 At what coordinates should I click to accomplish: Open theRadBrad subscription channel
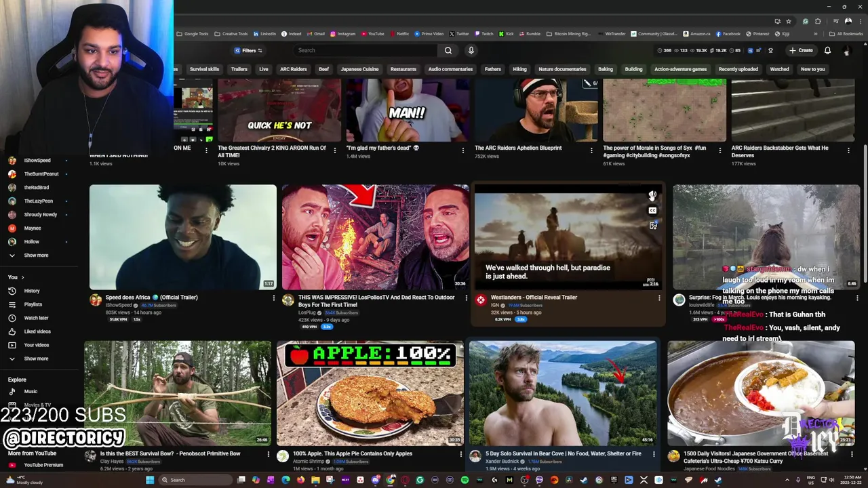37,188
